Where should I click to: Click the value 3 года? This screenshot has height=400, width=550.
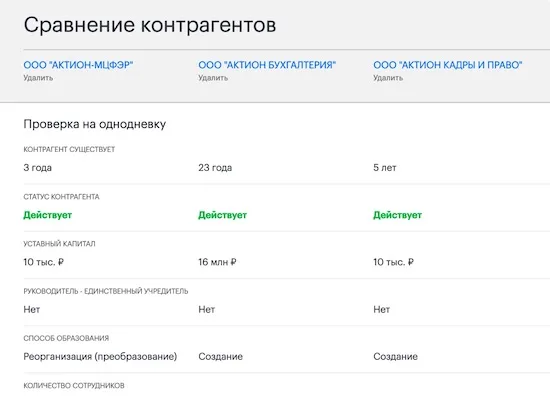pos(38,168)
